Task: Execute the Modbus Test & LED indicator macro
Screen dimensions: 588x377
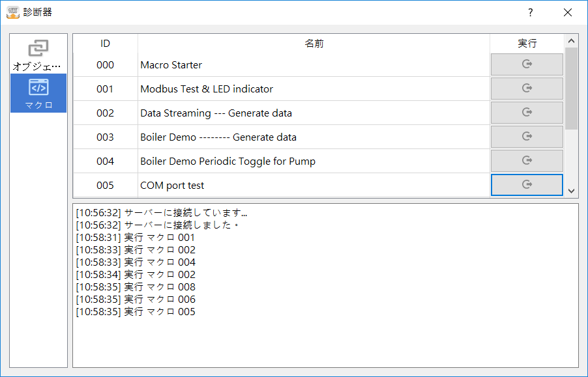Action: [527, 89]
